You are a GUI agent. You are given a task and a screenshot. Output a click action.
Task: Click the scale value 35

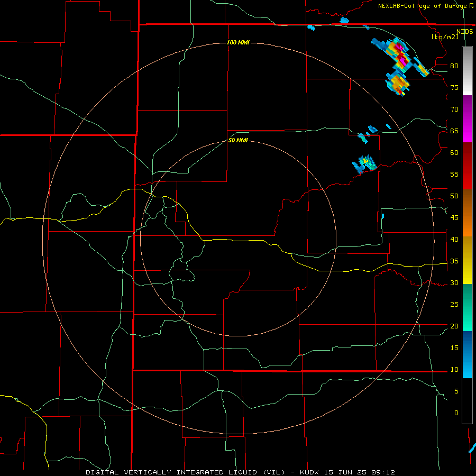point(454,261)
